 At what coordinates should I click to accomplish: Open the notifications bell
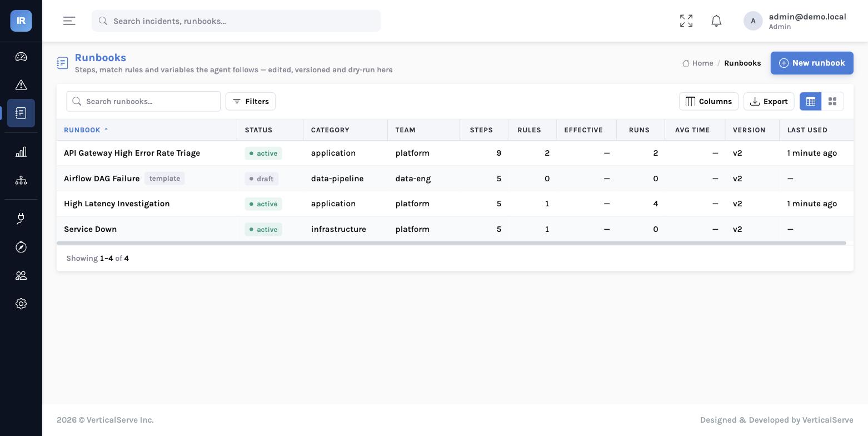[716, 21]
